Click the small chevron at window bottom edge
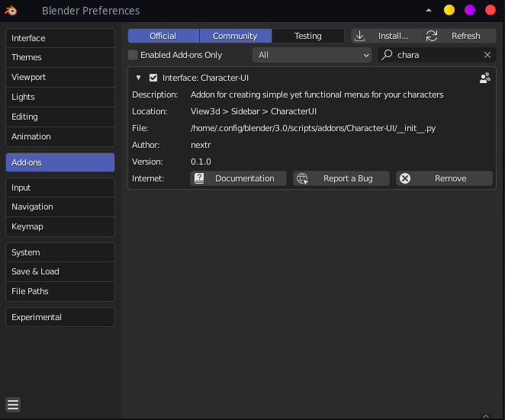This screenshot has width=505, height=420. point(486,416)
